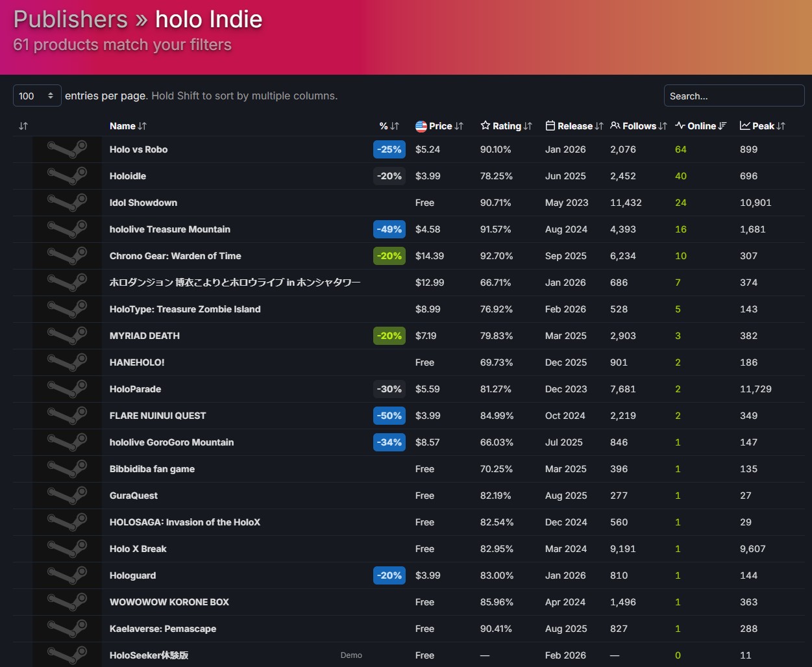Focus the Search input field
The width and height of the screenshot is (812, 667).
(x=734, y=95)
